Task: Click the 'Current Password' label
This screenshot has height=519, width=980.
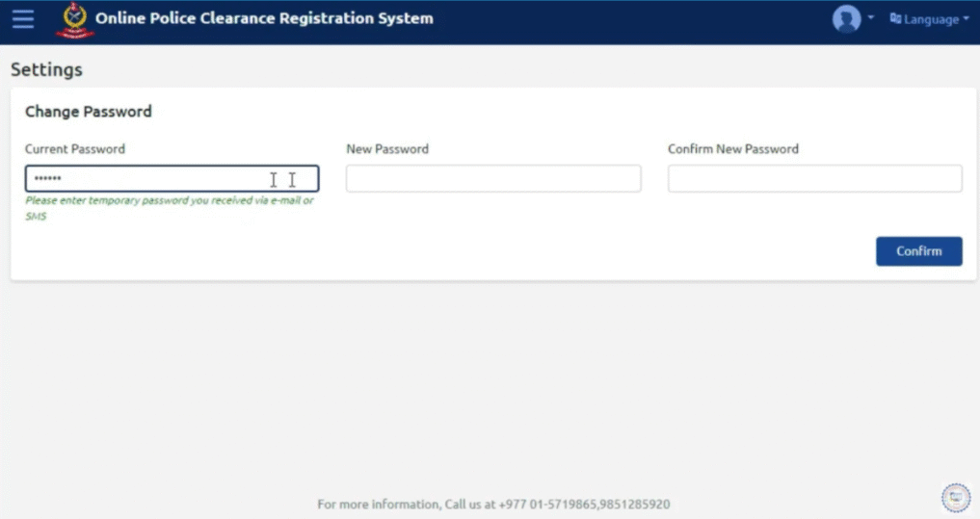Action: click(75, 148)
